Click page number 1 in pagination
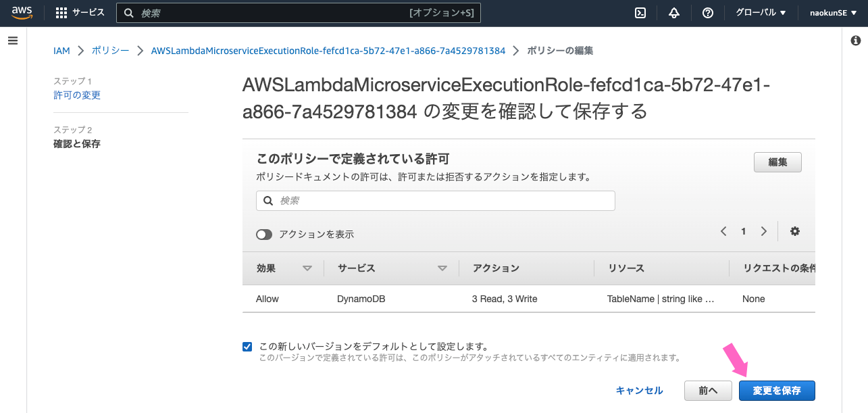868x413 pixels. 744,231
